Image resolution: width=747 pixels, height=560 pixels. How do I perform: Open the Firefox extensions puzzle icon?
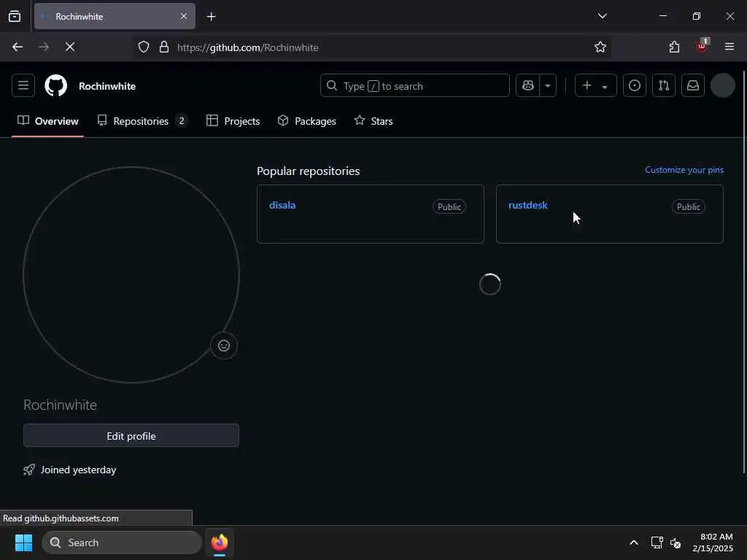(x=674, y=47)
